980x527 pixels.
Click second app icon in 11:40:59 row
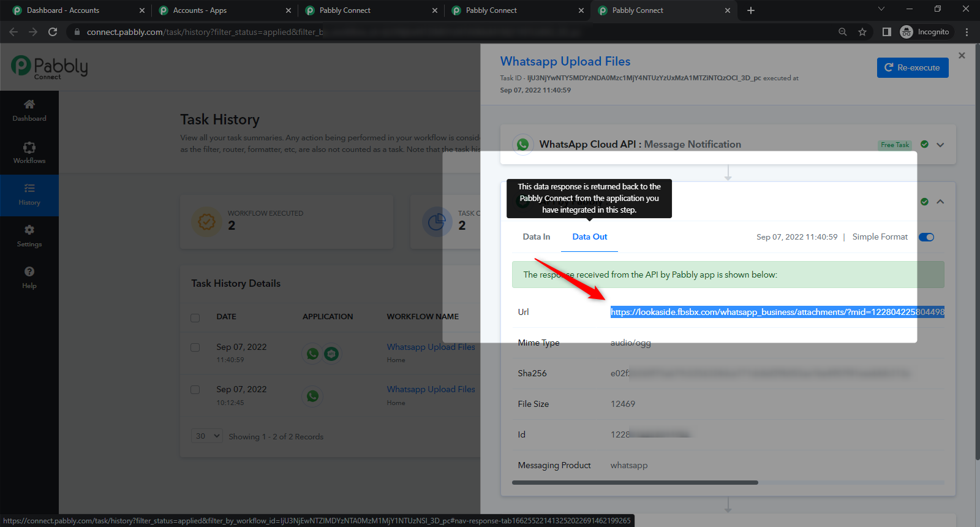(x=331, y=354)
